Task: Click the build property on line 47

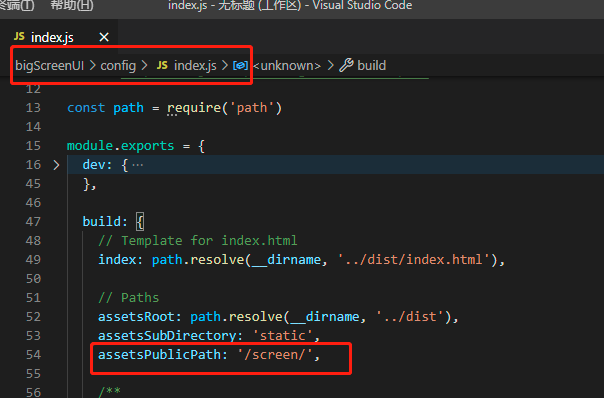Action: click(101, 222)
